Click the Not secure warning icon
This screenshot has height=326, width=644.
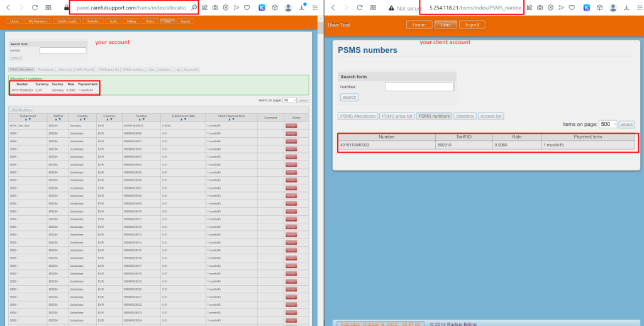point(391,8)
